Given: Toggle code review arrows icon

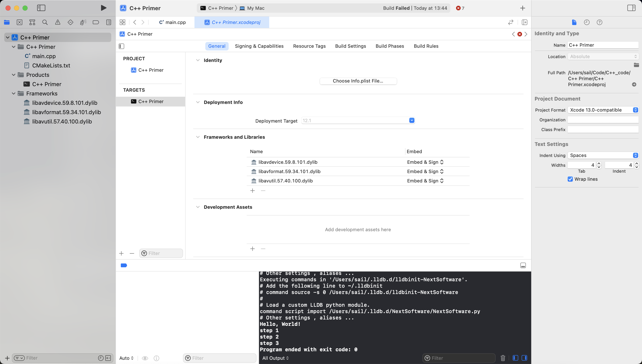Looking at the screenshot, I should pos(511,22).
